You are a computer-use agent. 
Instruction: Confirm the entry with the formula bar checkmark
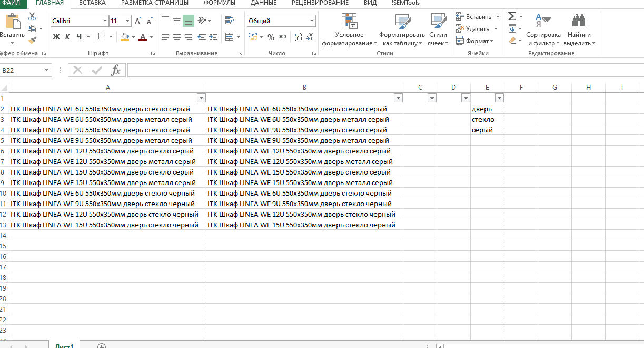97,70
